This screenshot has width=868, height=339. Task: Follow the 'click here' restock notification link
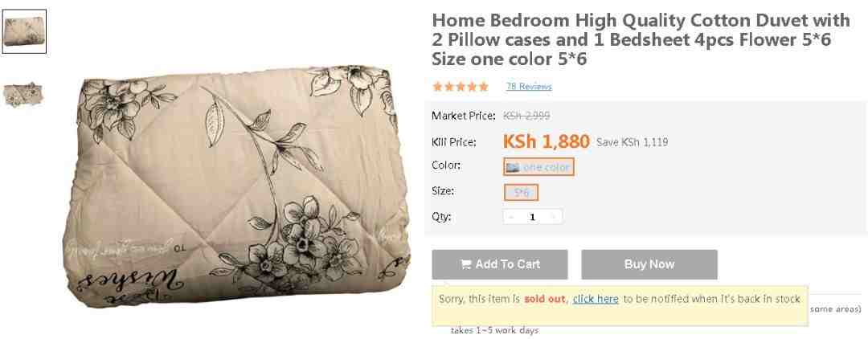point(596,299)
